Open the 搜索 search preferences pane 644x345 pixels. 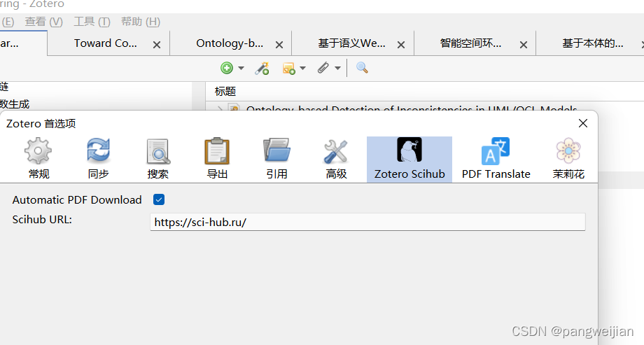[x=157, y=160]
